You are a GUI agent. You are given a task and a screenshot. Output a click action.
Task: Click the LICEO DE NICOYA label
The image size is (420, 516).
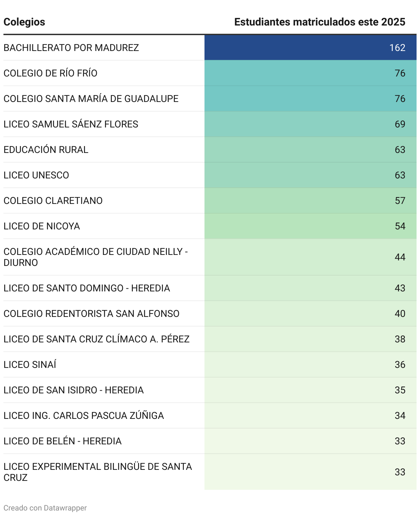(x=42, y=226)
